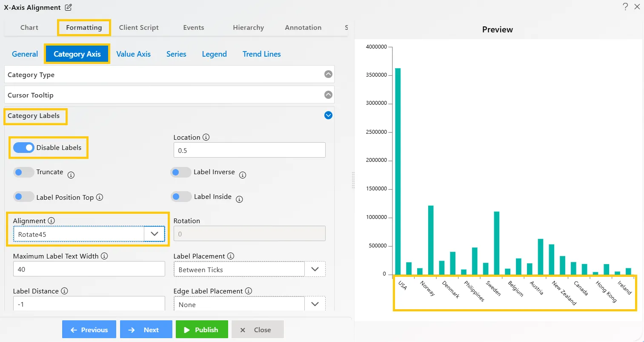The width and height of the screenshot is (644, 342).
Task: Switch to the Chart tab
Action: pyautogui.click(x=29, y=27)
